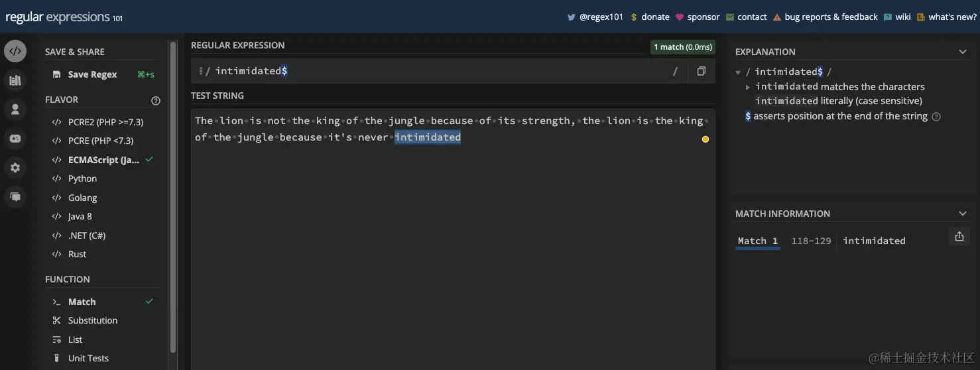Click the what's new icon

[x=921, y=17]
